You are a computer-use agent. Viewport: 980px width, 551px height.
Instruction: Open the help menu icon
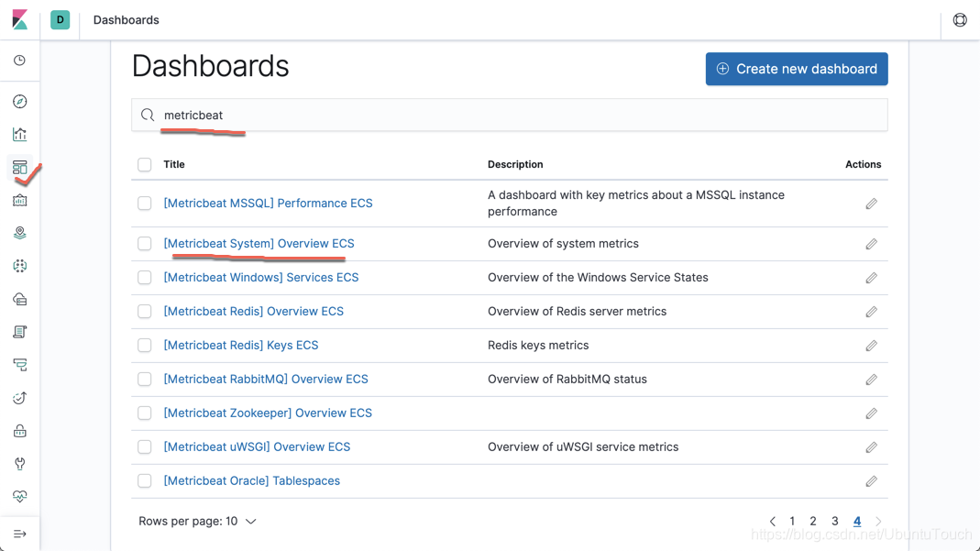960,20
